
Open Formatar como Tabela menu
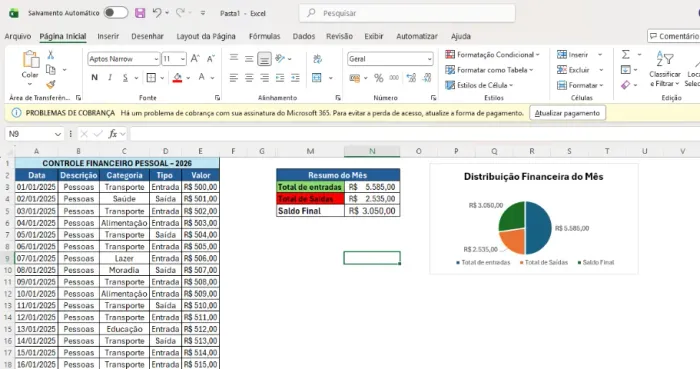(489, 70)
